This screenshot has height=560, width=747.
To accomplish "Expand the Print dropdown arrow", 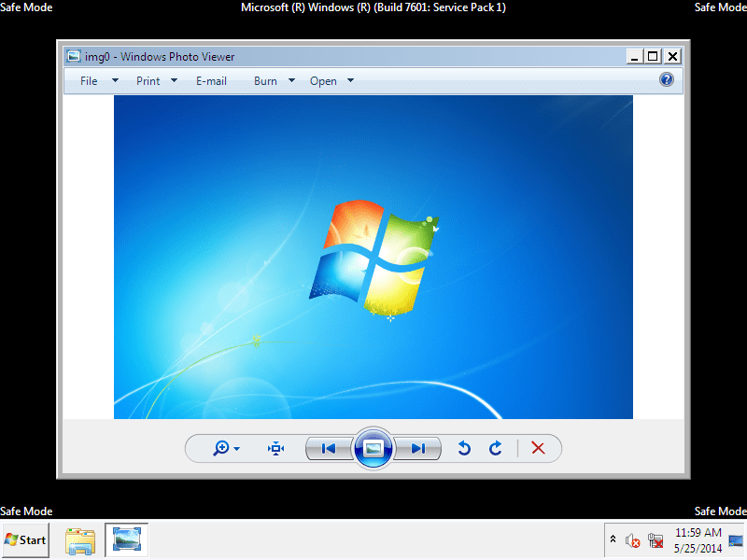I will [x=175, y=81].
